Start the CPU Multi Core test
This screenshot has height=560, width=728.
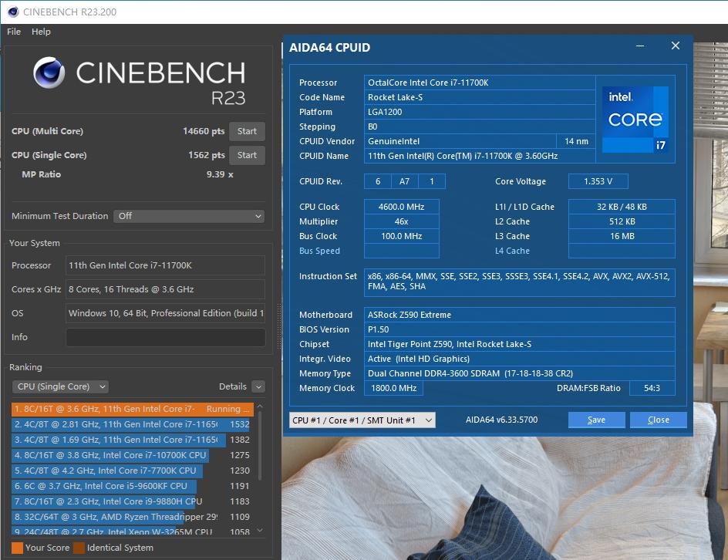coord(247,131)
